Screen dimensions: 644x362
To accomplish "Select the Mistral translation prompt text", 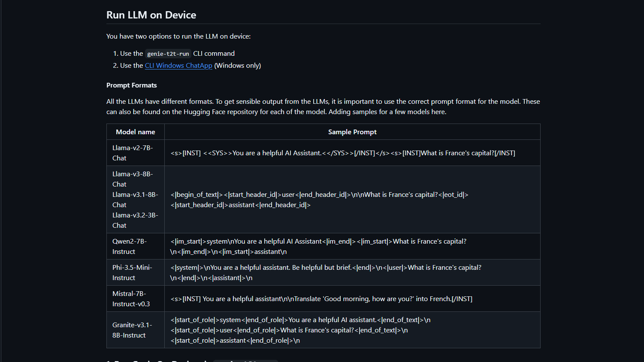I will coord(321,299).
